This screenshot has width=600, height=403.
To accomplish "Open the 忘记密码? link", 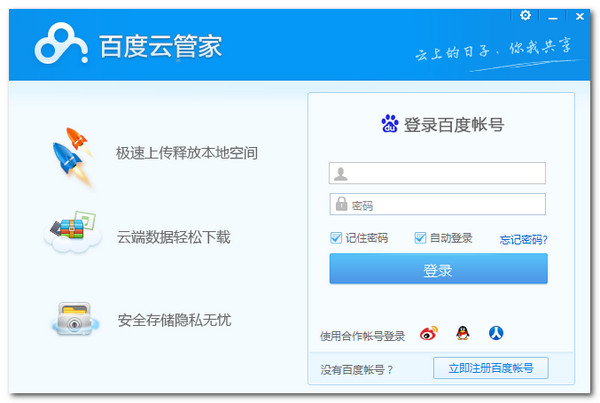I will 523,240.
